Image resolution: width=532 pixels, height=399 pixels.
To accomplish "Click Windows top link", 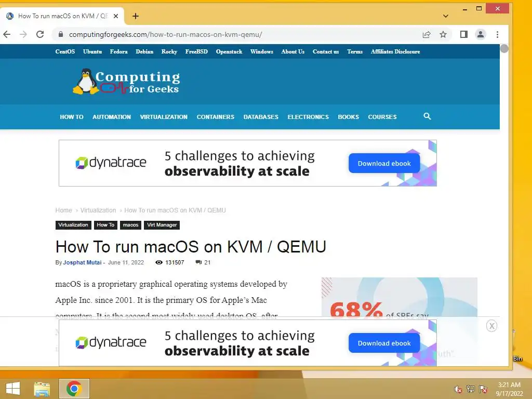I will point(262,51).
